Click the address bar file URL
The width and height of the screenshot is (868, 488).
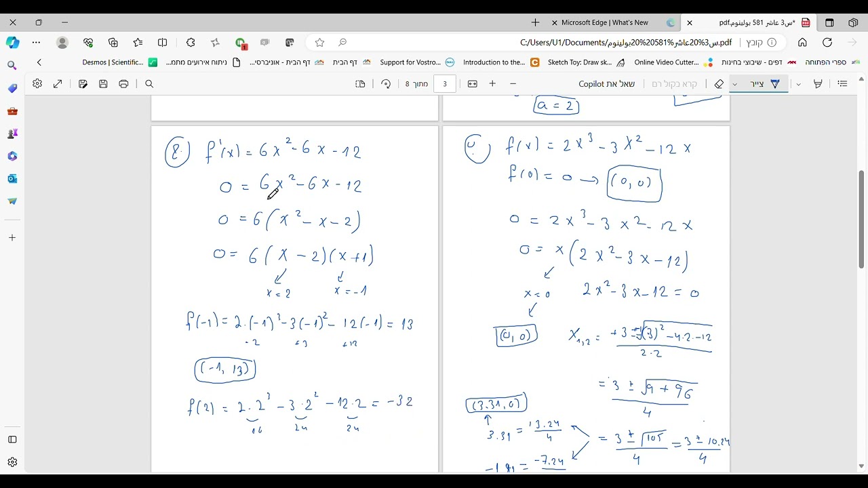626,42
